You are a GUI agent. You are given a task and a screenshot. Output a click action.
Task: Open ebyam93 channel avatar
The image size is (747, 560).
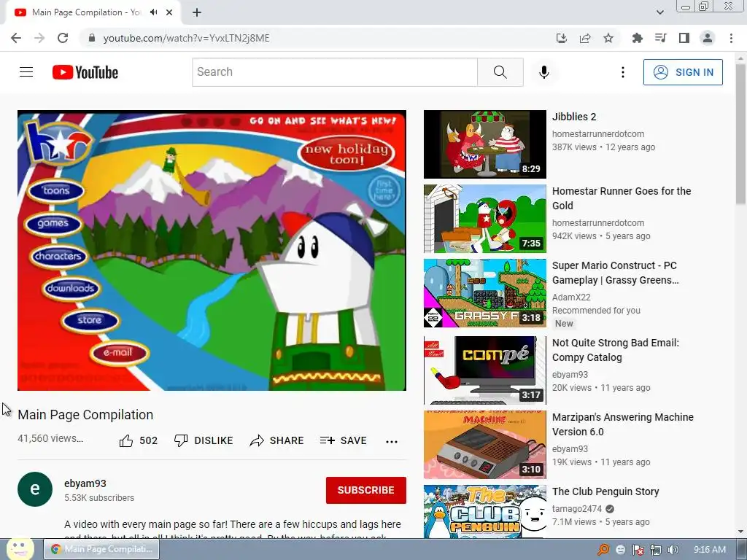(35, 489)
